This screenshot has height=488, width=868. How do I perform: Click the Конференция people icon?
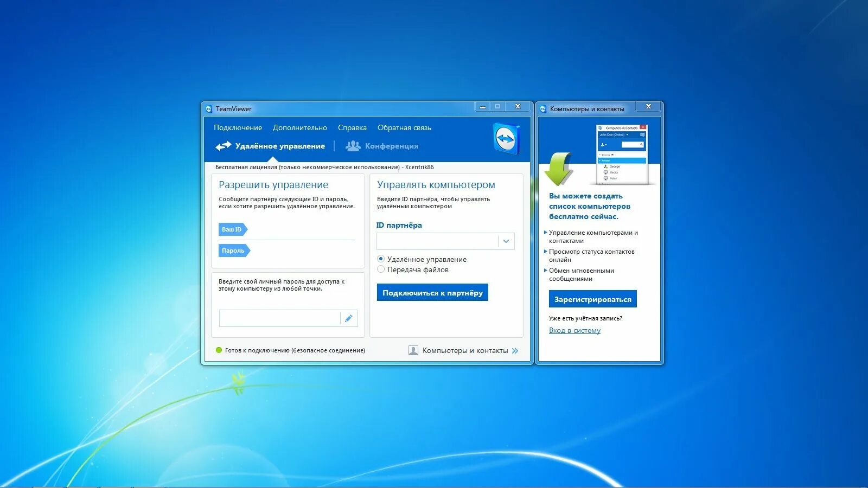point(353,146)
